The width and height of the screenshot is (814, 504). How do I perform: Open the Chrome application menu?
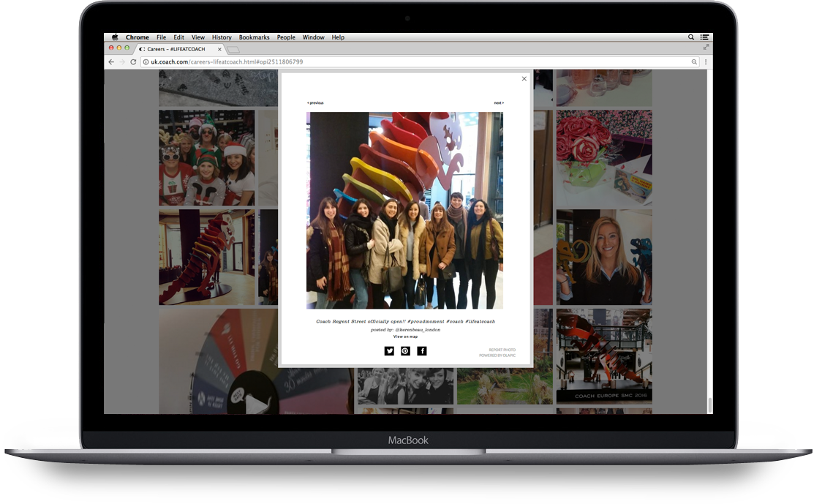[137, 37]
